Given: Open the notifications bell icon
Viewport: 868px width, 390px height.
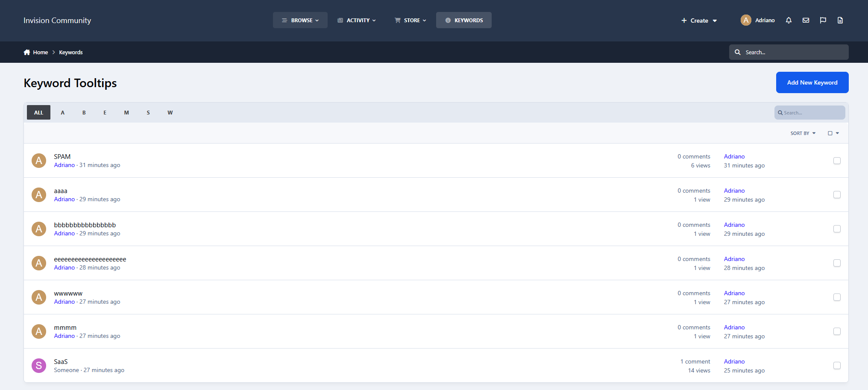Looking at the screenshot, I should pos(789,21).
